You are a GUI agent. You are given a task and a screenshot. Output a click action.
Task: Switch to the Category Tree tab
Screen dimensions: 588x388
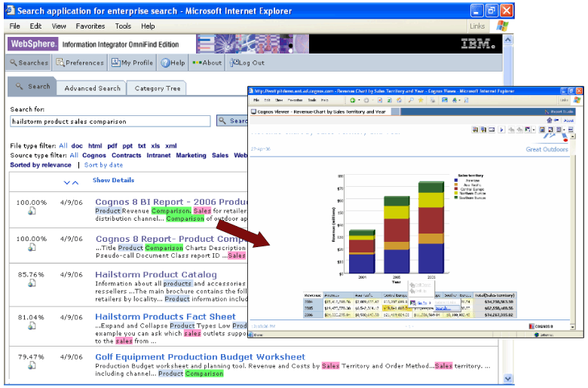(158, 88)
